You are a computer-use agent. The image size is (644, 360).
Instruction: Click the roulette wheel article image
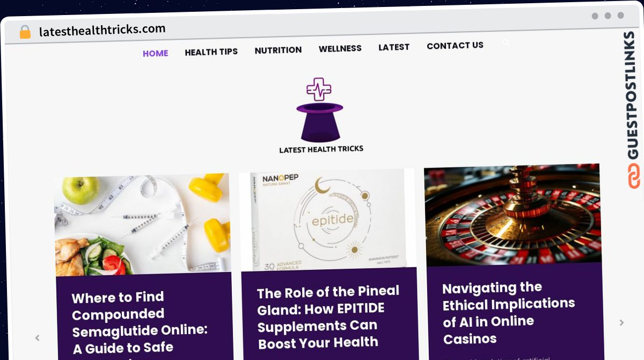(513, 214)
